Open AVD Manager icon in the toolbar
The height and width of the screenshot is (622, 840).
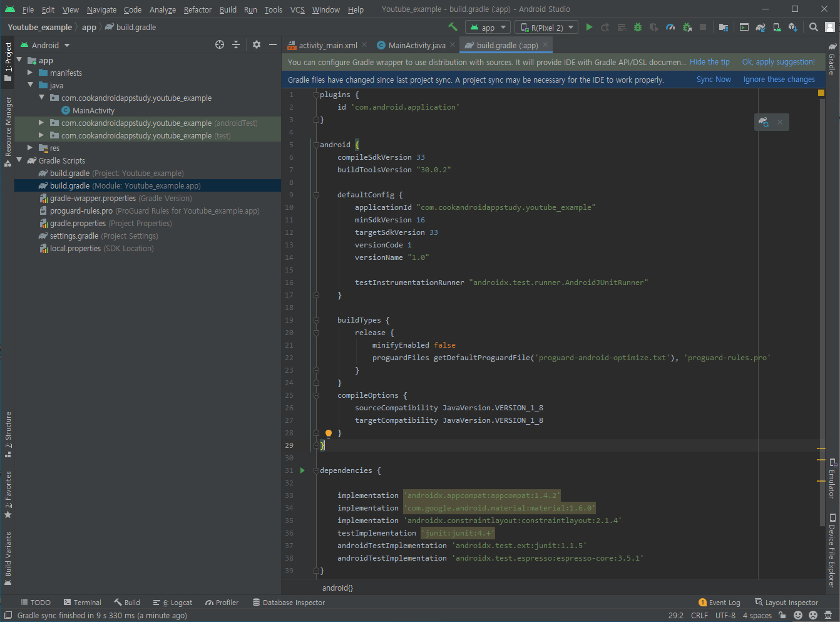click(777, 27)
